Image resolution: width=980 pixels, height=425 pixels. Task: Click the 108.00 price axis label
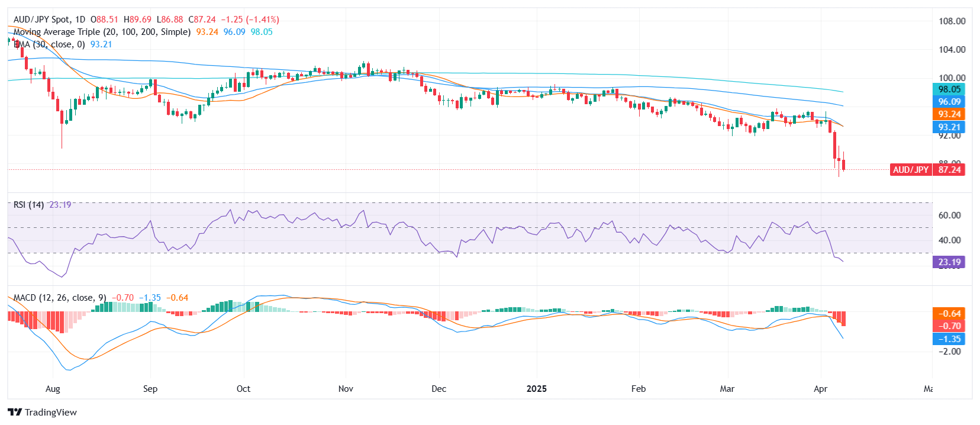pos(952,21)
